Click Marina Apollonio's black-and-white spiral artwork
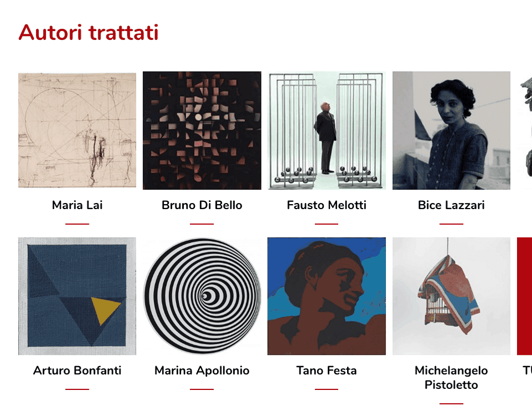Screen dimensions: 532x416 tap(202, 296)
